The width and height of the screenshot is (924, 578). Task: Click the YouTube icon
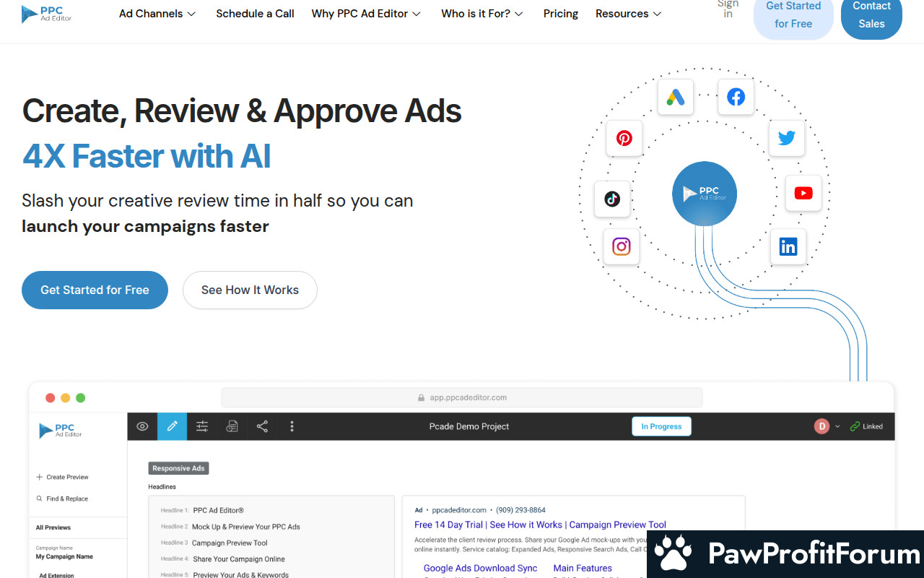803,193
